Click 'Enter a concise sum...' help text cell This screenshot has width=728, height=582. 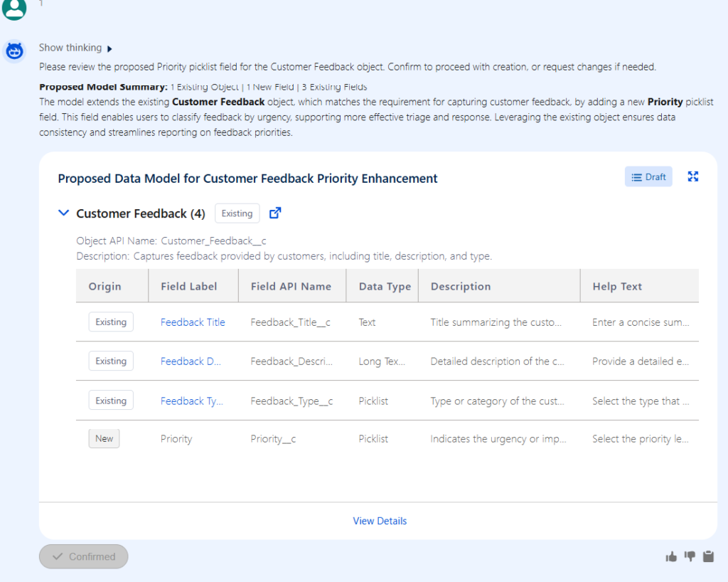coord(641,322)
